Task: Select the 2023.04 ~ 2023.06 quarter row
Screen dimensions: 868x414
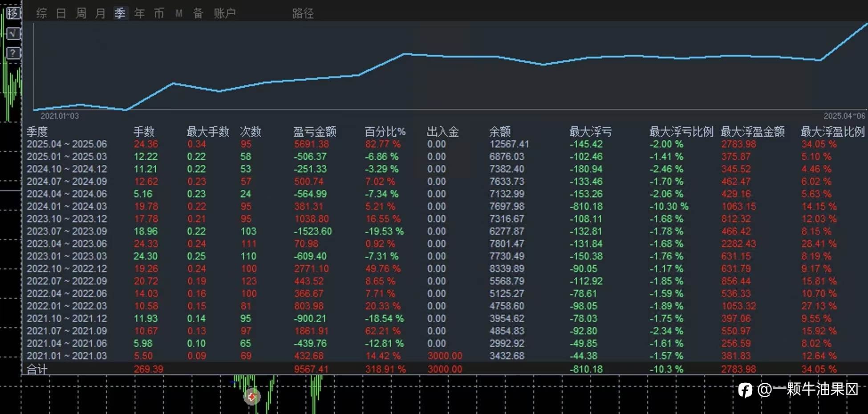Action: pyautogui.click(x=444, y=244)
